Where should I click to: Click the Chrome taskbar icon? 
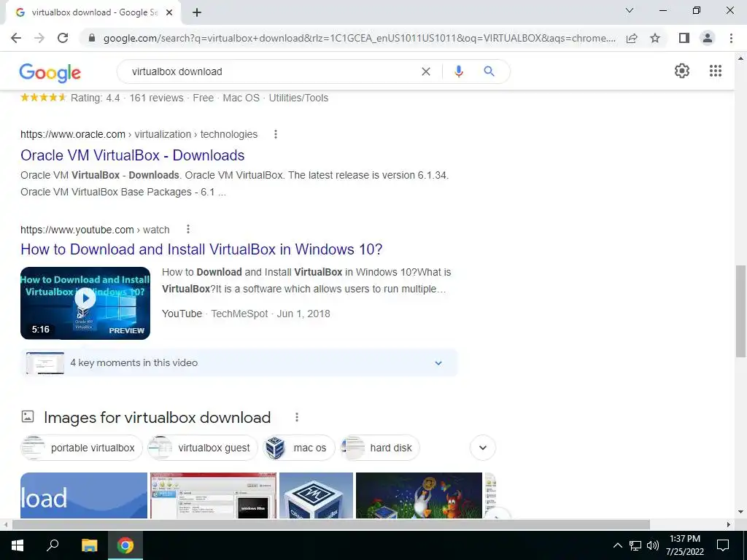[x=125, y=545]
